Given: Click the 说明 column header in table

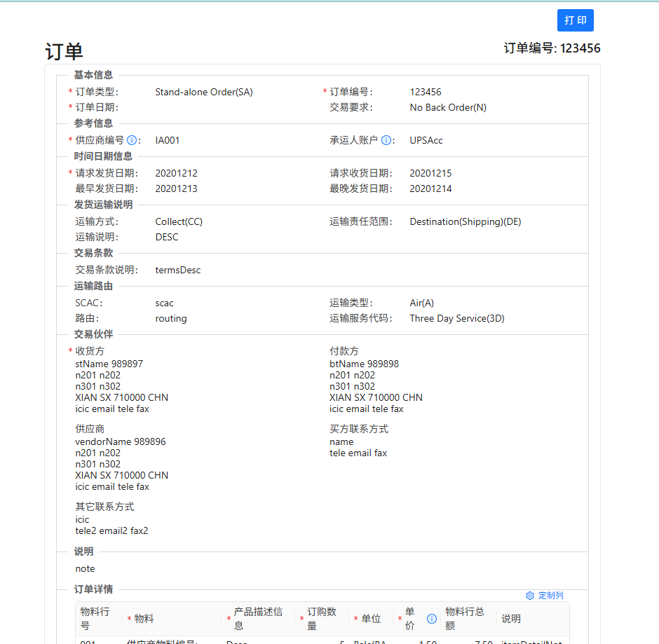Looking at the screenshot, I should coord(511,619).
